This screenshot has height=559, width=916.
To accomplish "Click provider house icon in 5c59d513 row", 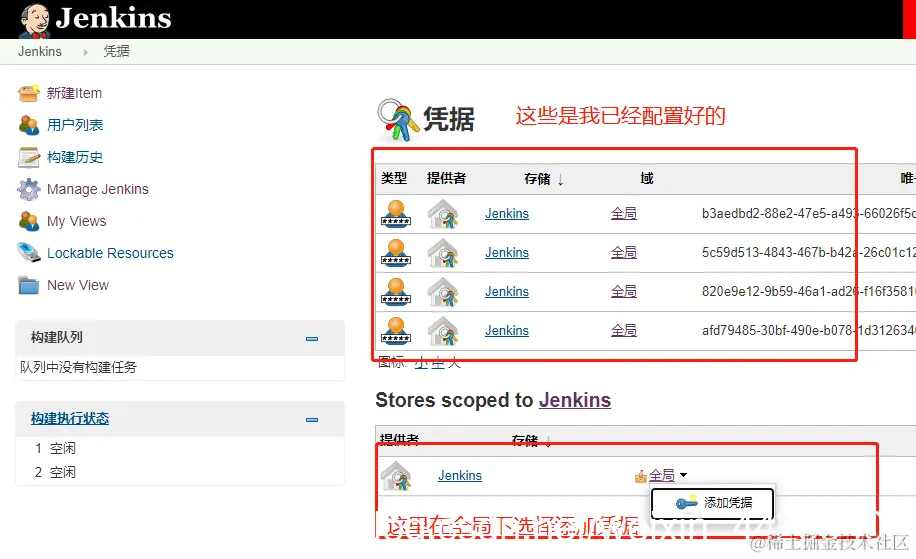I will (443, 253).
